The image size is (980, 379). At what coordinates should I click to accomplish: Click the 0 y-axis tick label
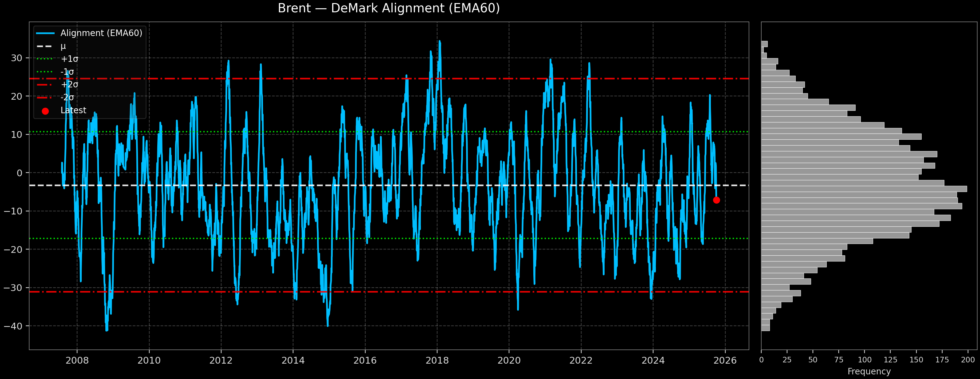[x=19, y=173]
